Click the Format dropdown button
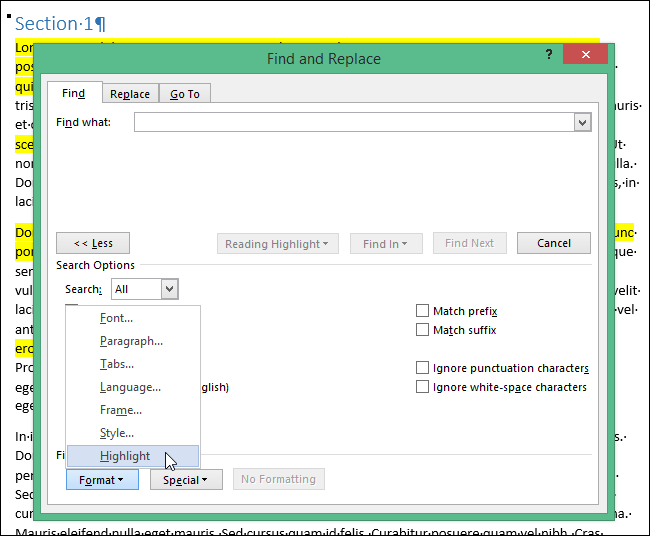The width and height of the screenshot is (650, 536). click(102, 480)
